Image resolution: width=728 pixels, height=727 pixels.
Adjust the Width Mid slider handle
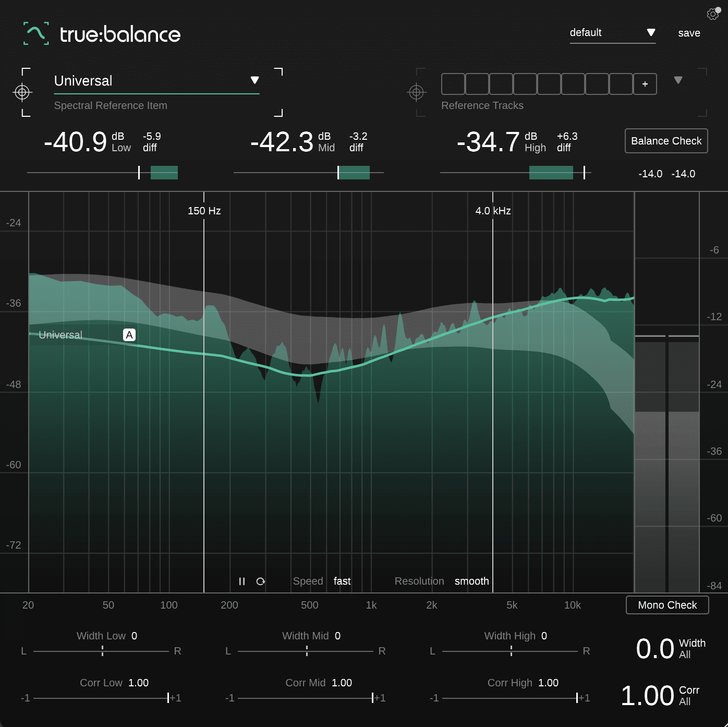tap(307, 651)
